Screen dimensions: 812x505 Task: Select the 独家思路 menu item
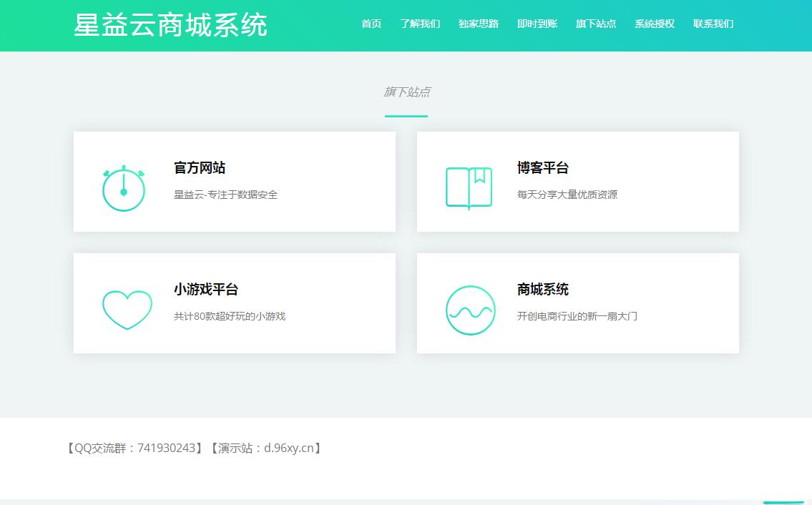pyautogui.click(x=479, y=24)
